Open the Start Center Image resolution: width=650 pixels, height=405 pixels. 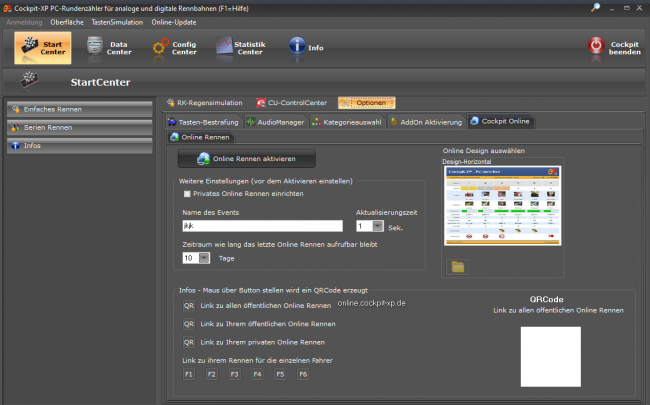click(x=43, y=46)
